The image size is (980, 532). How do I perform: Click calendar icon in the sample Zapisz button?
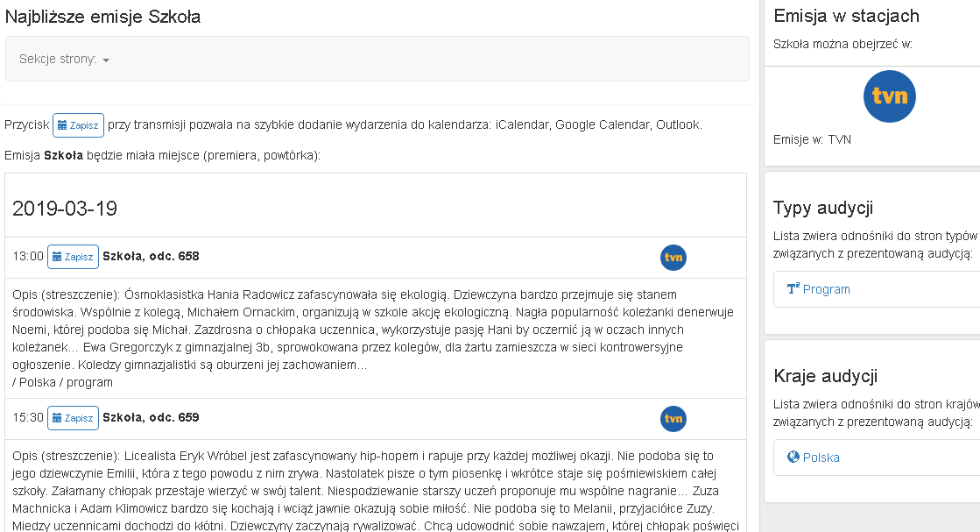(x=62, y=125)
